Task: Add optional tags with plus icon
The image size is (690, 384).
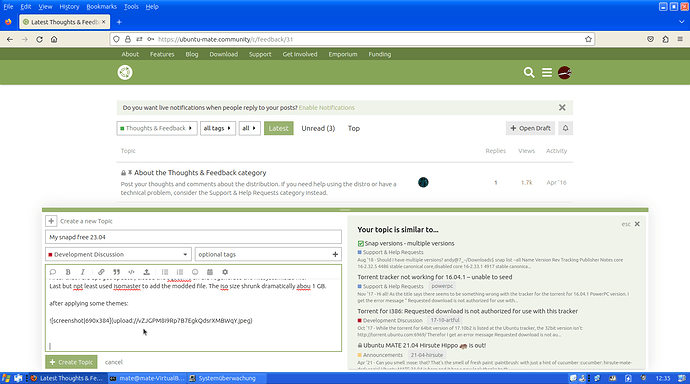Action: click(x=335, y=254)
